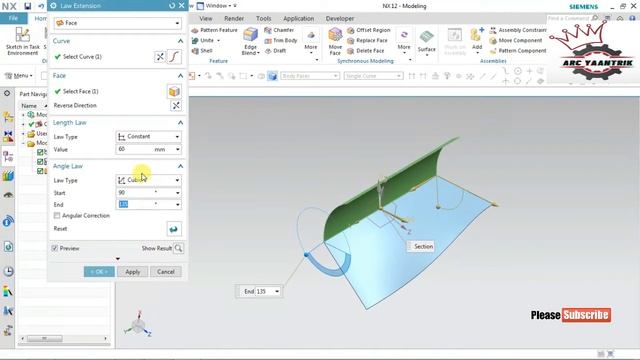Collapse the Length Law section

[180, 123]
